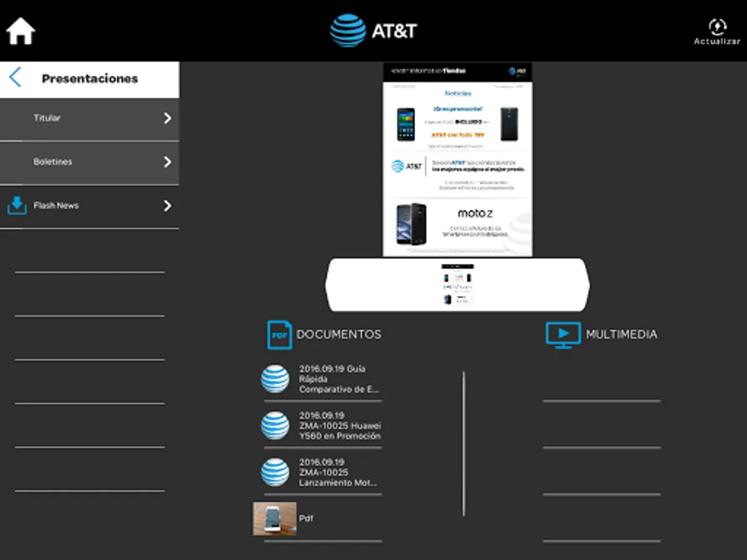Screen dimensions: 747x560
Task: Open the Flash News menu item
Action: coord(90,206)
